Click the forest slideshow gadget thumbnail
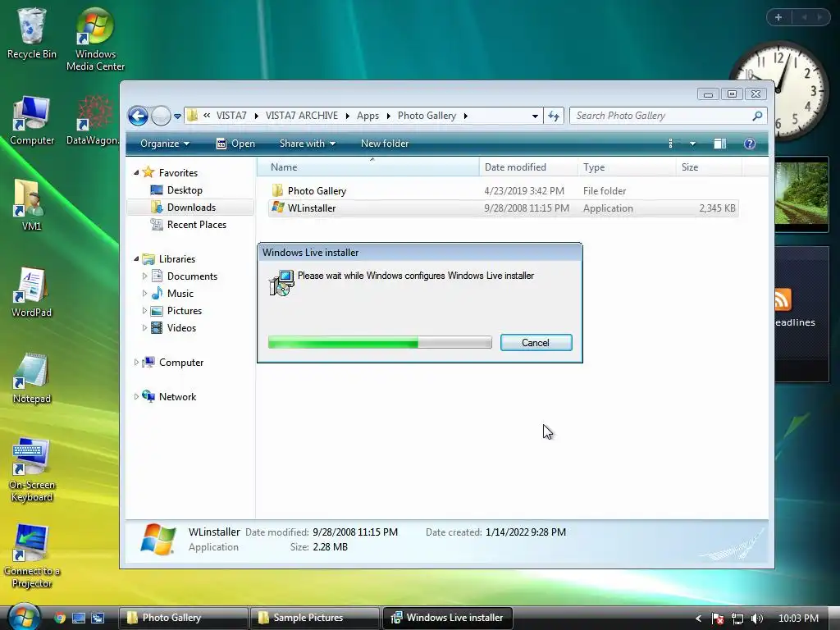 click(x=801, y=194)
